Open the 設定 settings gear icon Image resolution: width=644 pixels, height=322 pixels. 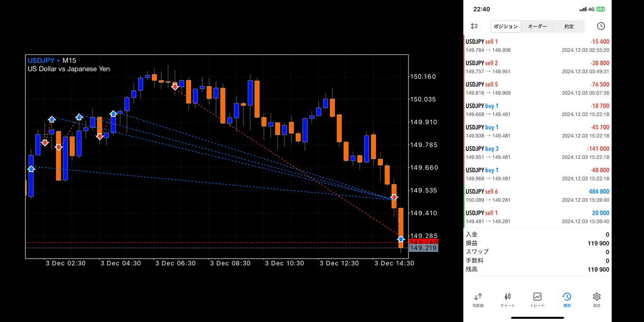click(x=596, y=300)
